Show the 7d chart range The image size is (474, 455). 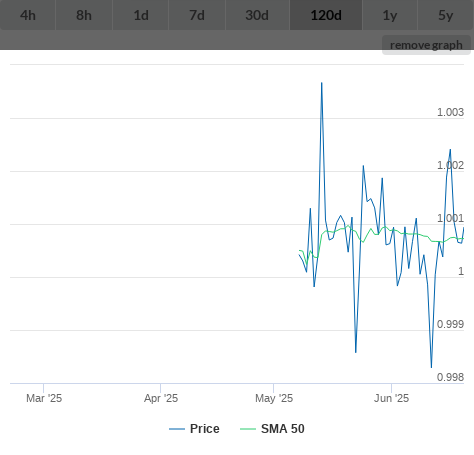(197, 15)
